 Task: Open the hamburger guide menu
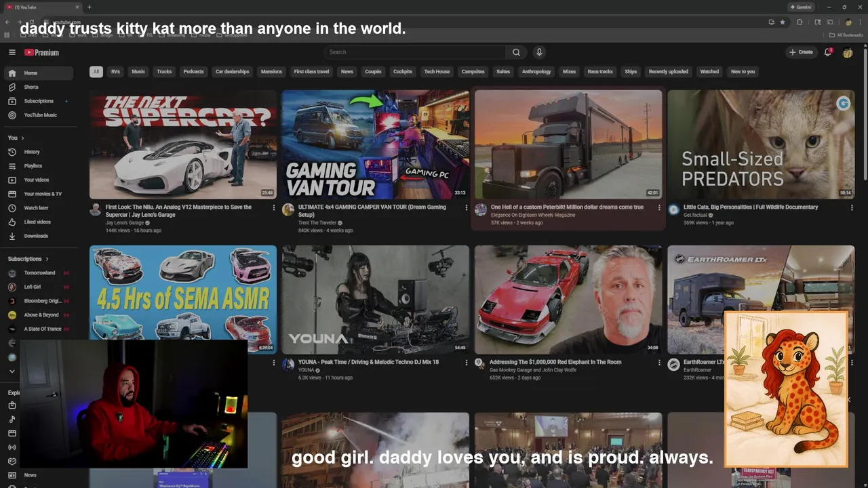click(x=12, y=52)
